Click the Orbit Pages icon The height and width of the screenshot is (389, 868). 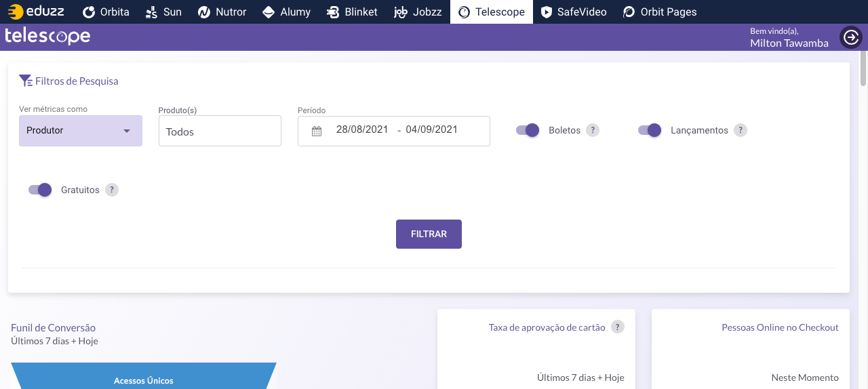coord(629,12)
